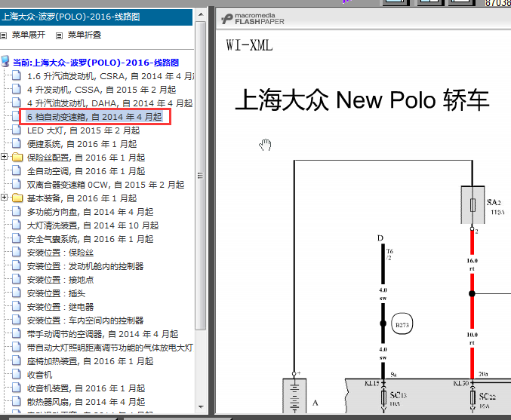Click the 上海大众-波罗(POLO)-2016-线路图 header bar
The image size is (511, 420).
pos(96,17)
